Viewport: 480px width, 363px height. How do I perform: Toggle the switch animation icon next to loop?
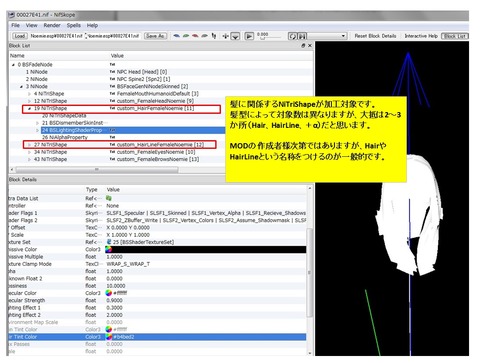coord(302,36)
